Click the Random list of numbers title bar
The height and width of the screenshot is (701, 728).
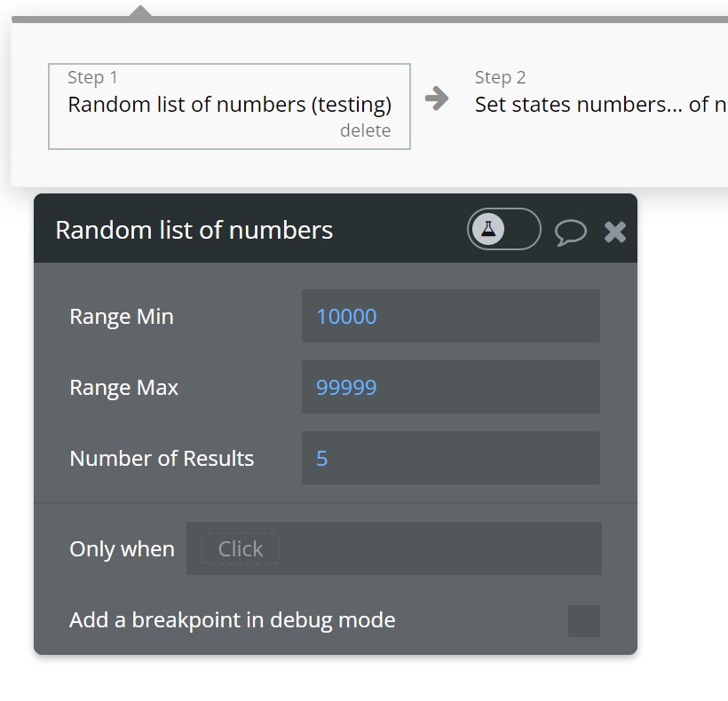pyautogui.click(x=336, y=228)
